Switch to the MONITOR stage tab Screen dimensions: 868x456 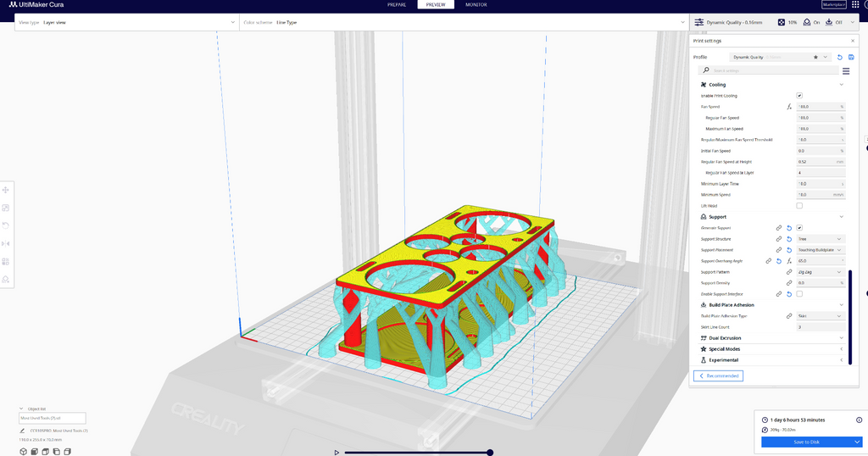point(476,4)
